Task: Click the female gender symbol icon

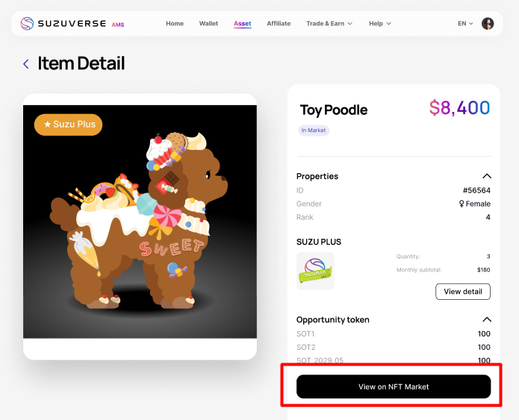Action: 461,204
